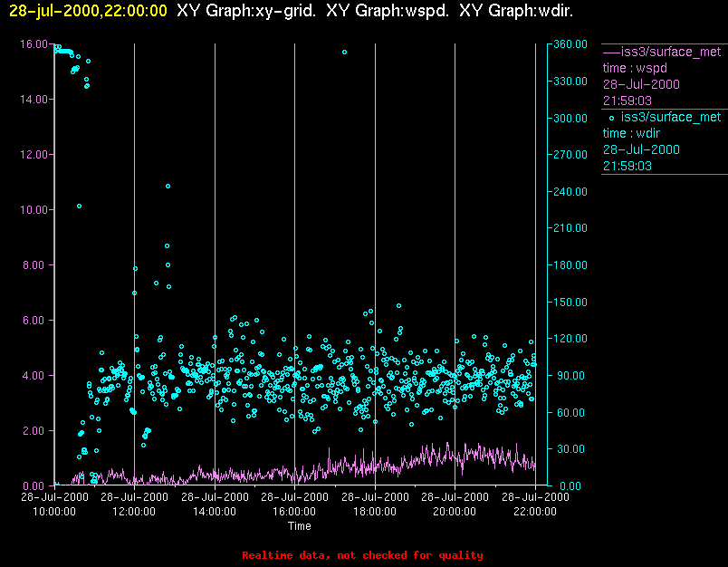Click the cyan 0.00 tick on right axis

pos(570,486)
